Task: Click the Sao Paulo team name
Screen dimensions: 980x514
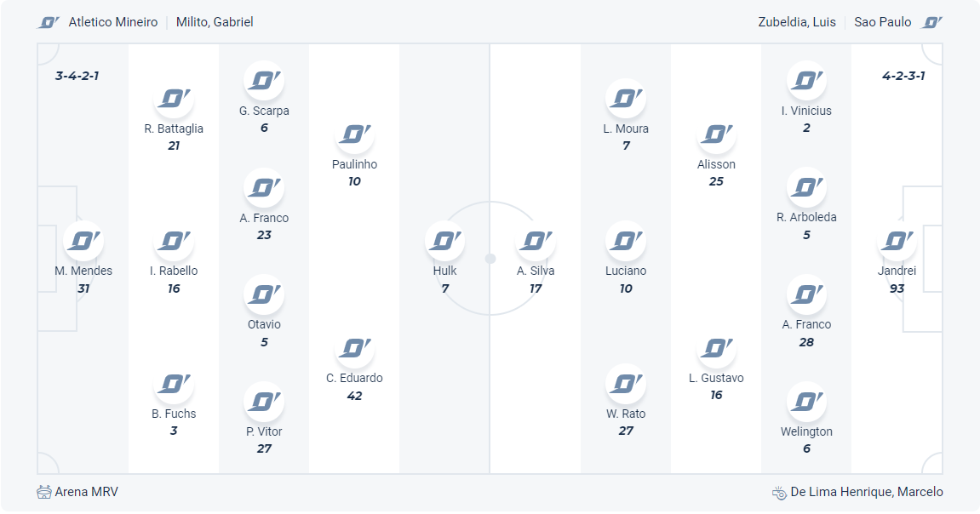Action: 883,22
